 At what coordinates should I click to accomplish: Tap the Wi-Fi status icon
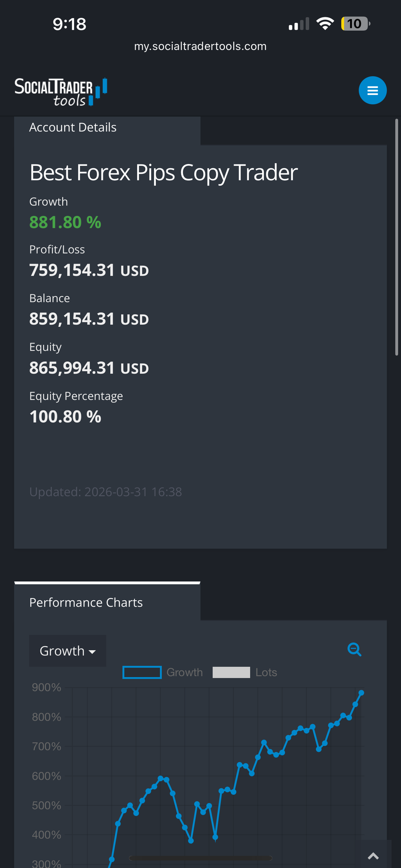(x=325, y=24)
